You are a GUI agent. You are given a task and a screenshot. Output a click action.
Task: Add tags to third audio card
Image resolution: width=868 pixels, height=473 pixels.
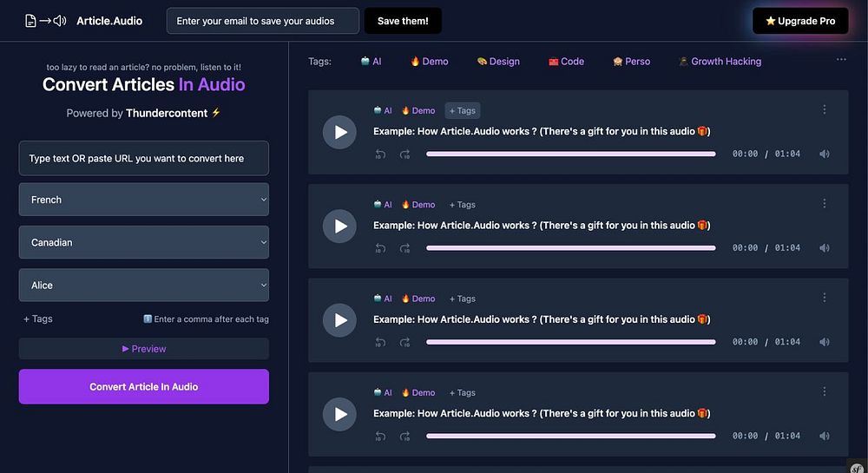coord(463,299)
